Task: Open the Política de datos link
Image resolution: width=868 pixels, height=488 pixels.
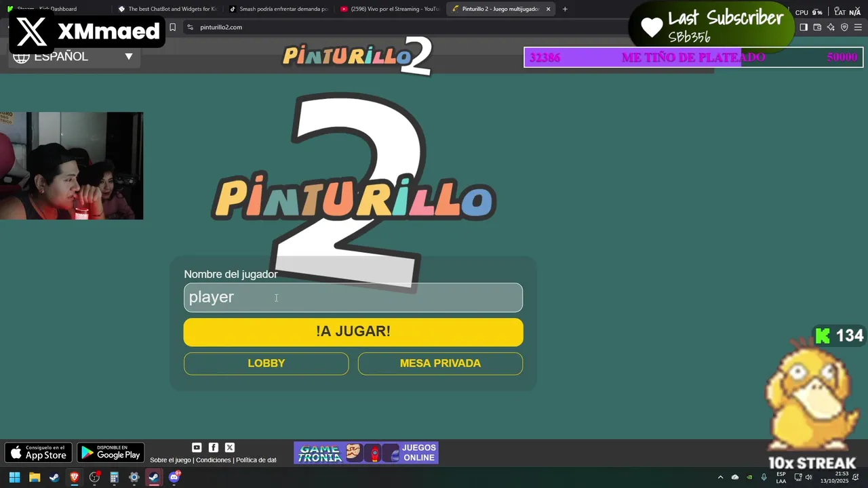Action: pos(256,460)
